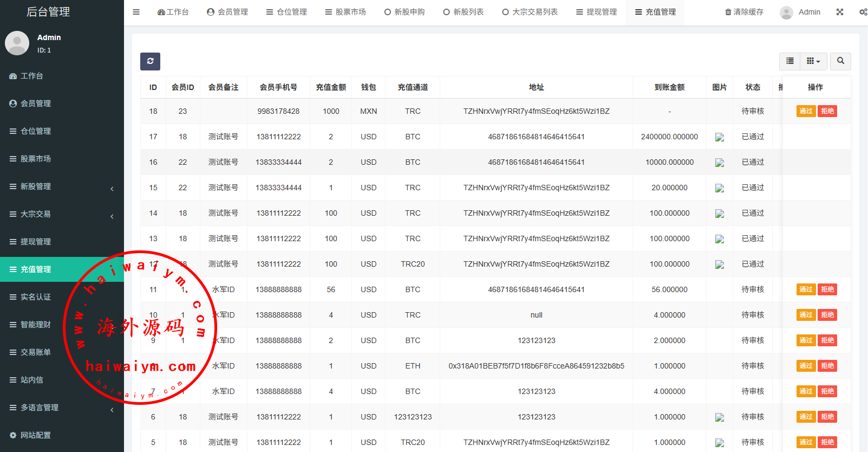Toggle fullscreen mode icon
868x452 pixels.
[840, 12]
